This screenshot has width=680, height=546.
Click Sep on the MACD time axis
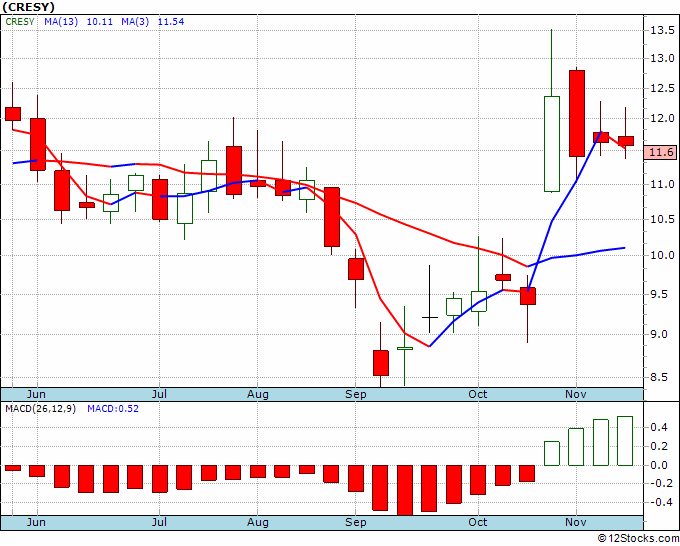pos(356,522)
